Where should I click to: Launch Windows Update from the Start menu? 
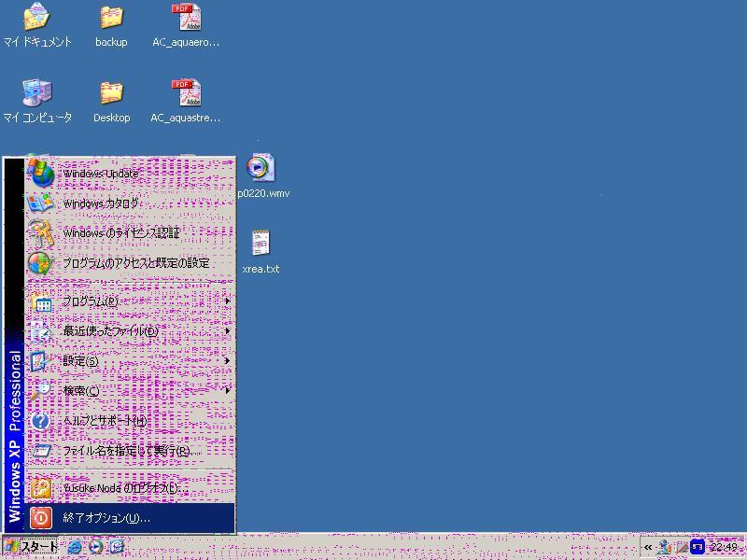[130, 174]
